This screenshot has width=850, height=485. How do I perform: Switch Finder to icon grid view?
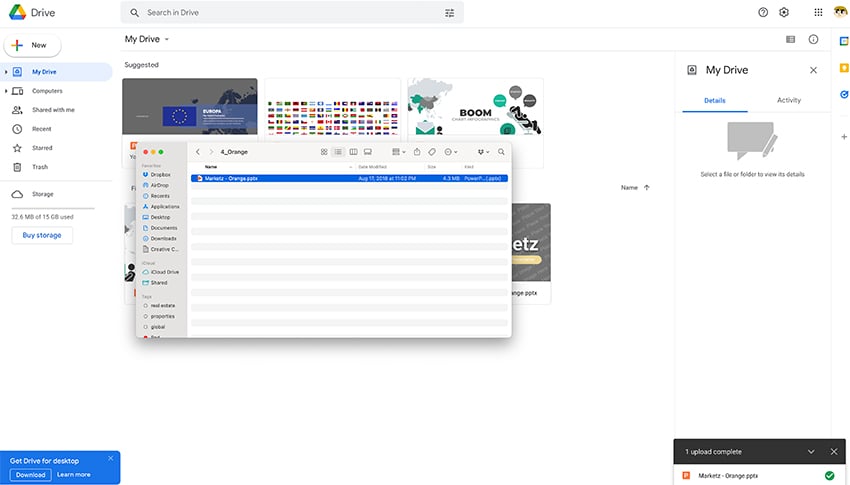pos(324,152)
